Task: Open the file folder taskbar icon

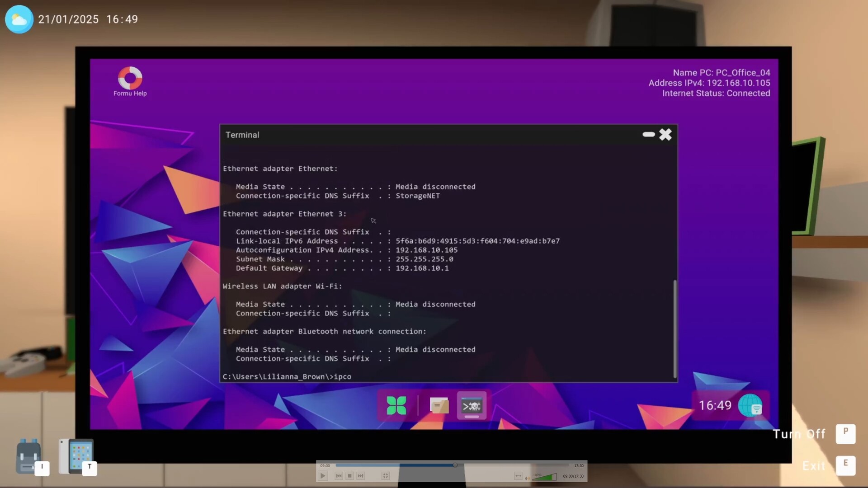Action: [439, 405]
